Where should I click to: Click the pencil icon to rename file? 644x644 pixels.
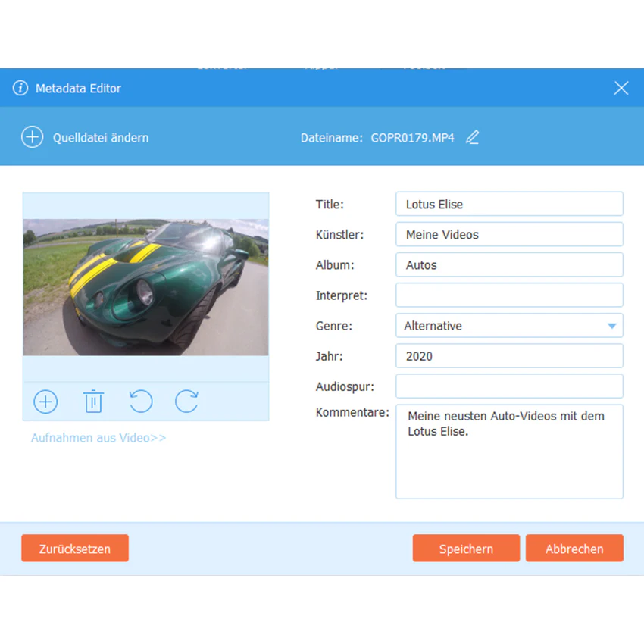(472, 137)
